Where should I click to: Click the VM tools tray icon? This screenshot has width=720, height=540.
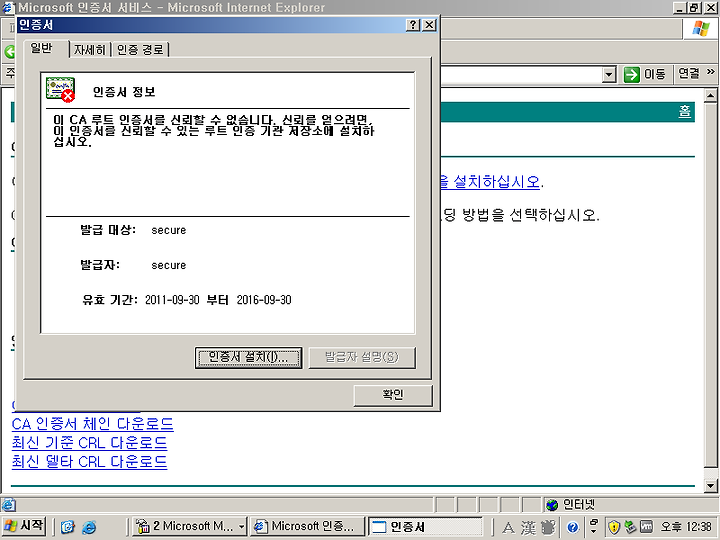(x=647, y=527)
